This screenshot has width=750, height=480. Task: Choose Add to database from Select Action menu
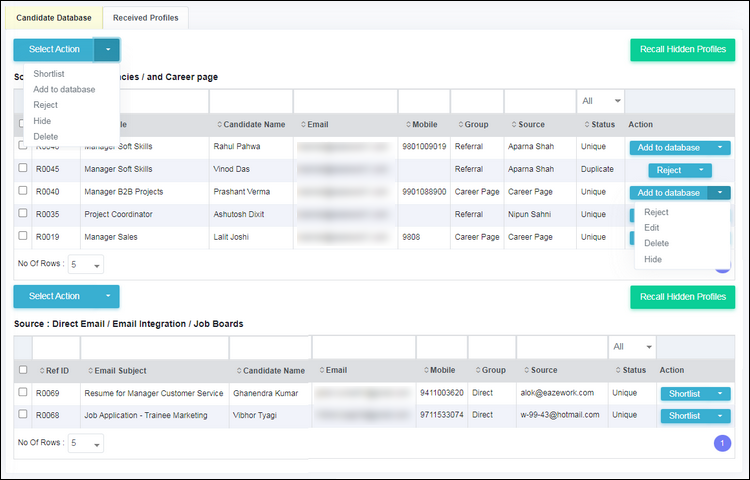[x=64, y=89]
